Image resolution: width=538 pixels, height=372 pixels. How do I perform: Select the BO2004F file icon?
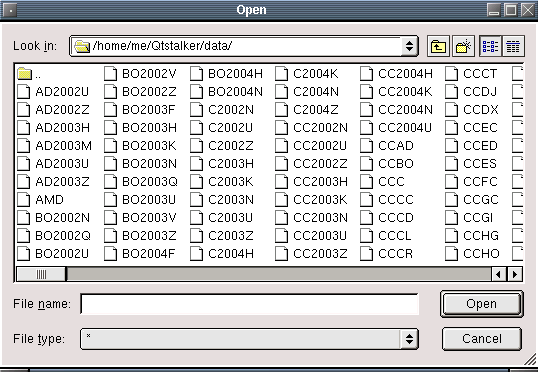110,254
